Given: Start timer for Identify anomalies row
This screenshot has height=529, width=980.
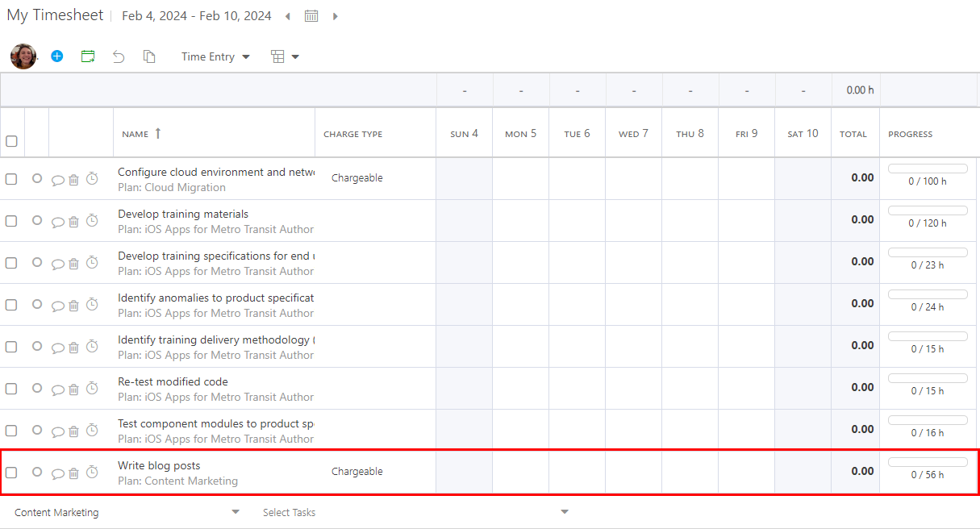Looking at the screenshot, I should [92, 304].
